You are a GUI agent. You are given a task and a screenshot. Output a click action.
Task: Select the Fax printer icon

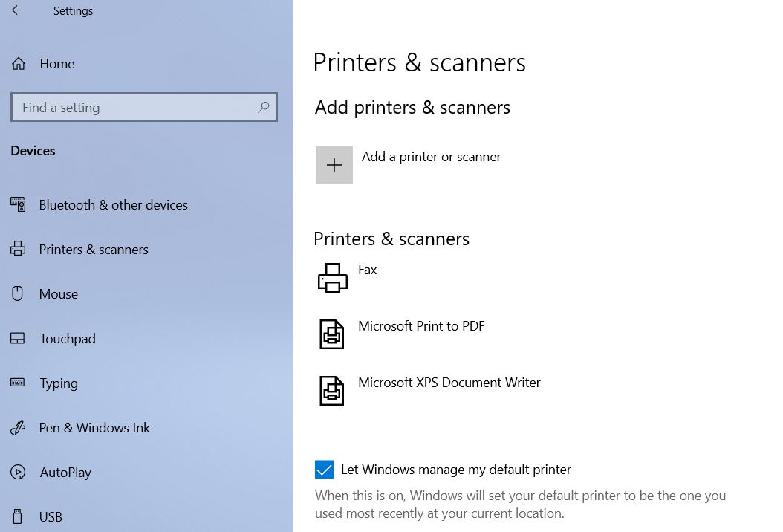pos(332,278)
